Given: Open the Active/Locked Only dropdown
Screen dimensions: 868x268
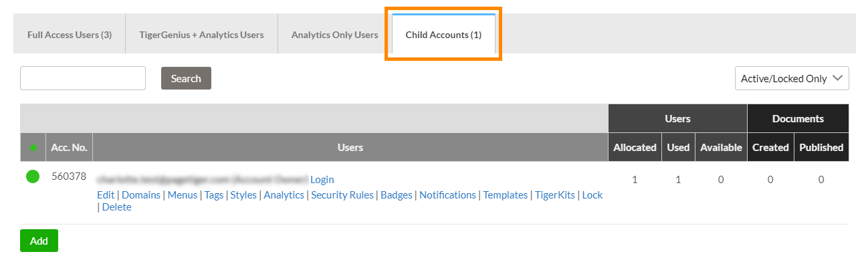Looking at the screenshot, I should [792, 78].
